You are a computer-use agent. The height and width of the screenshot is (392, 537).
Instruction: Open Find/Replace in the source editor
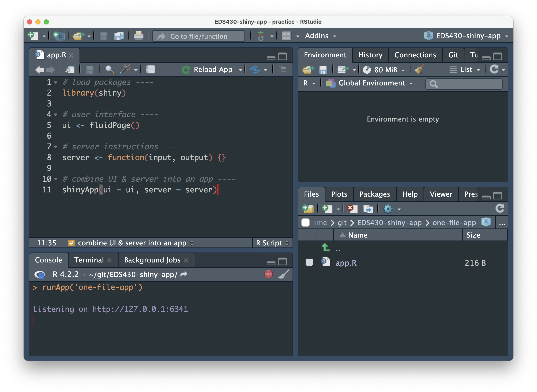pyautogui.click(x=110, y=69)
